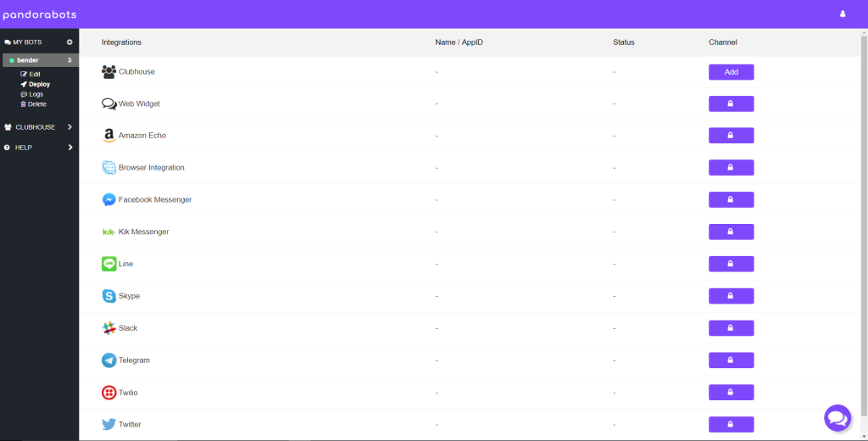This screenshot has width=868, height=441.
Task: Click the Skype integration icon
Action: coord(108,296)
